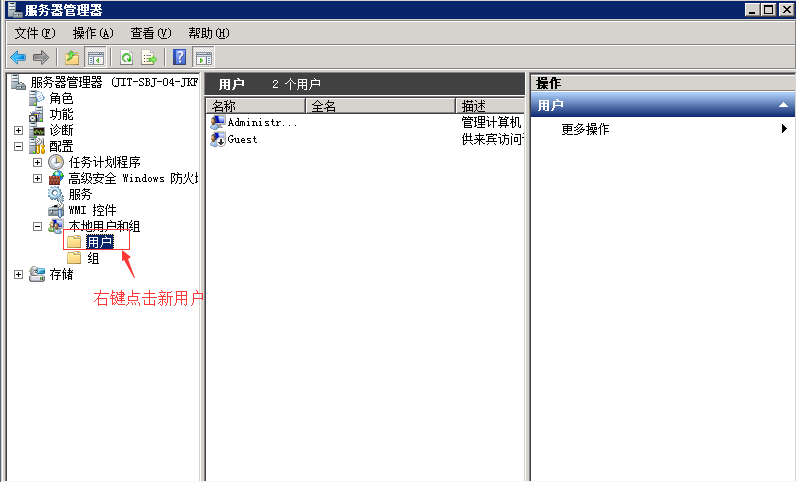
Task: Click the Guest user account icon
Action: tap(218, 139)
